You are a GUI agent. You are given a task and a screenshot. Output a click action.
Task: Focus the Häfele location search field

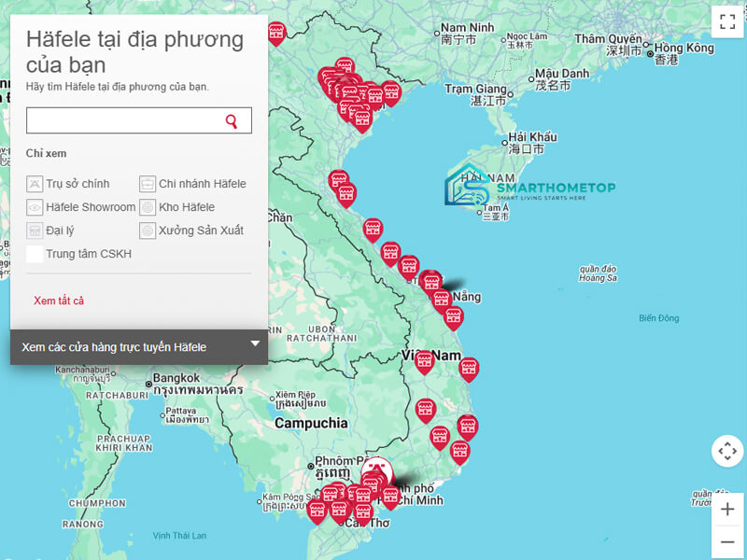click(x=138, y=120)
